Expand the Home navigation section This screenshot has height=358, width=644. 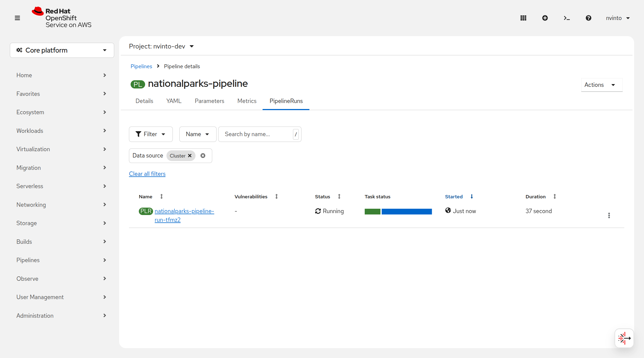[62, 75]
